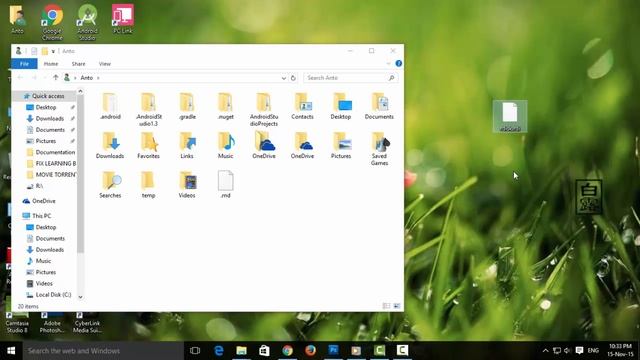
Task: Switch to the Share ribbon tab
Action: point(78,64)
